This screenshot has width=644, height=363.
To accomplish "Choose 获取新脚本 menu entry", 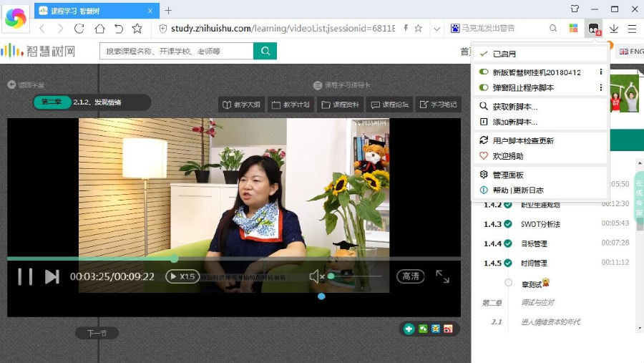I will [x=514, y=107].
